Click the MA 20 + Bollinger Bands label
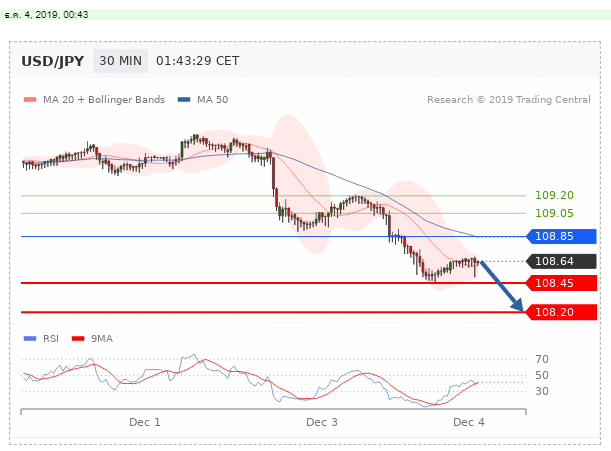The height and width of the screenshot is (451, 611). 104,99
